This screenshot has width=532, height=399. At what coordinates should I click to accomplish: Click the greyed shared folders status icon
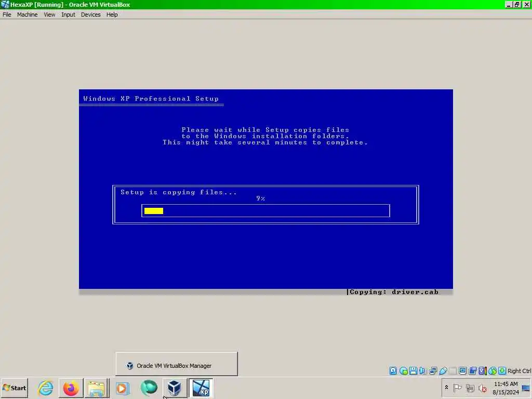point(453,371)
